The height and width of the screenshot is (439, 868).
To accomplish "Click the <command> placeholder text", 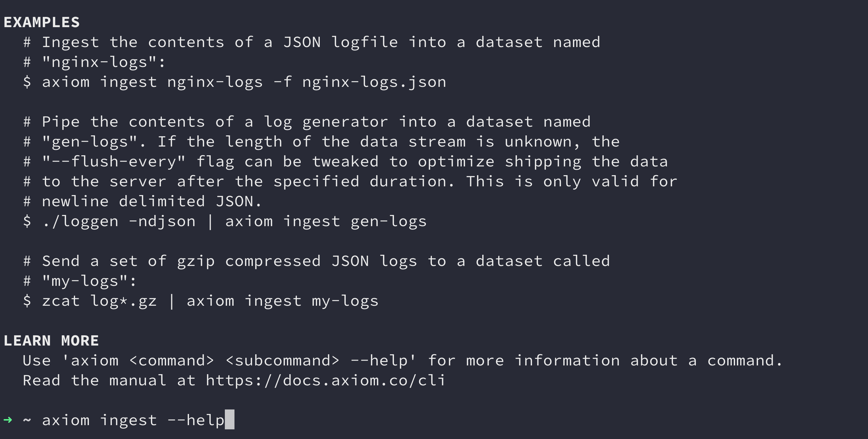I will 171,360.
